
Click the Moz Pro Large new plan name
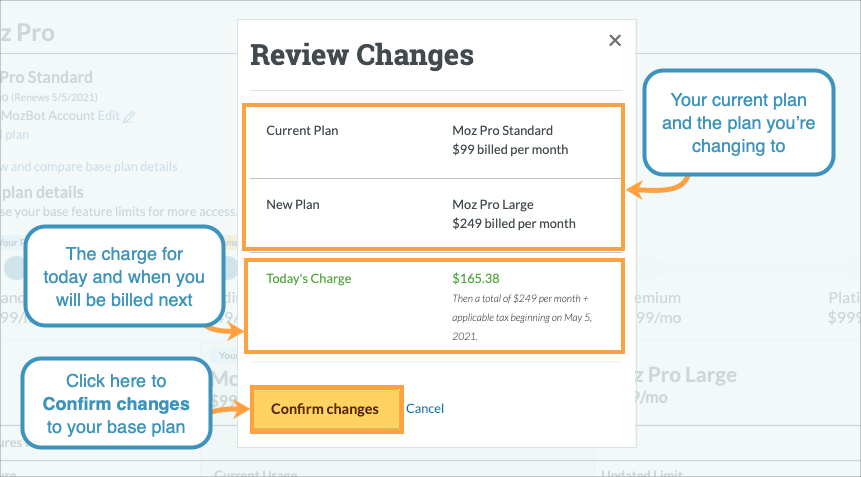[x=499, y=204]
